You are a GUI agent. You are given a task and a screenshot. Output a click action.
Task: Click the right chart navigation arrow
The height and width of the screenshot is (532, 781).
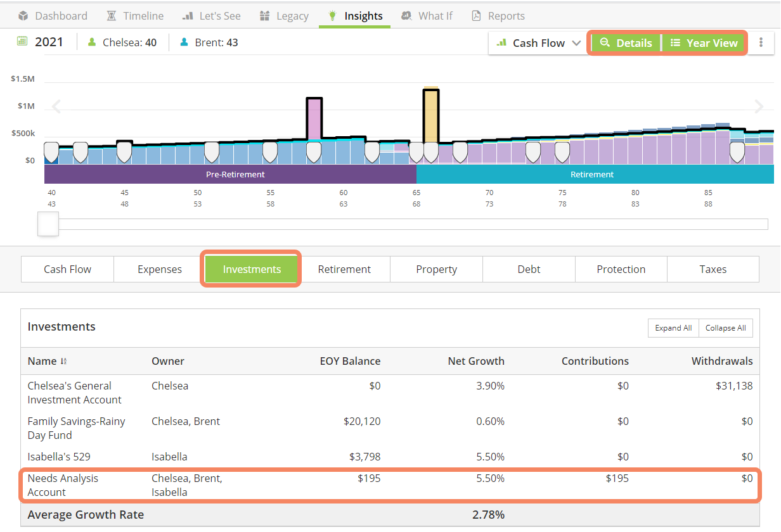tap(759, 106)
